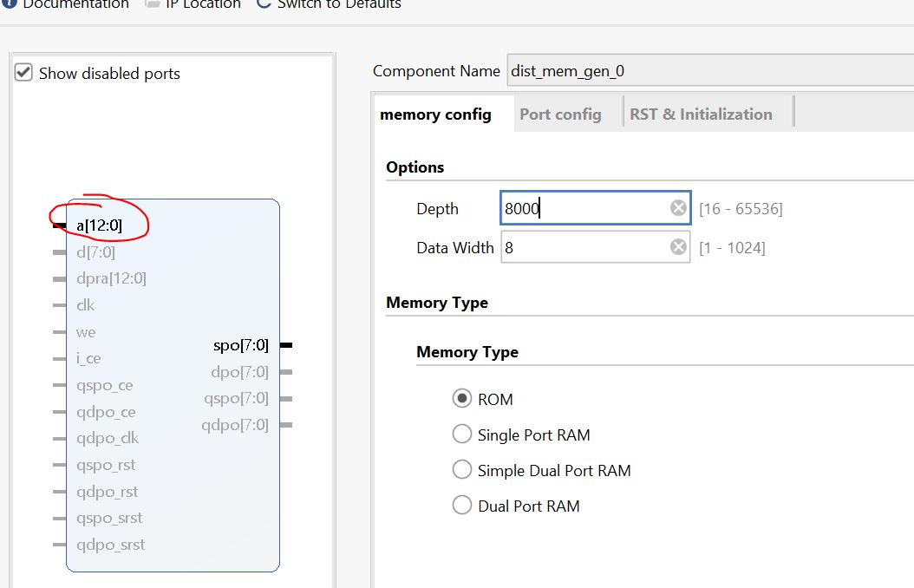Viewport: 914px width, 588px height.
Task: Choose Simple Dual Port RAM option
Action: click(x=462, y=470)
